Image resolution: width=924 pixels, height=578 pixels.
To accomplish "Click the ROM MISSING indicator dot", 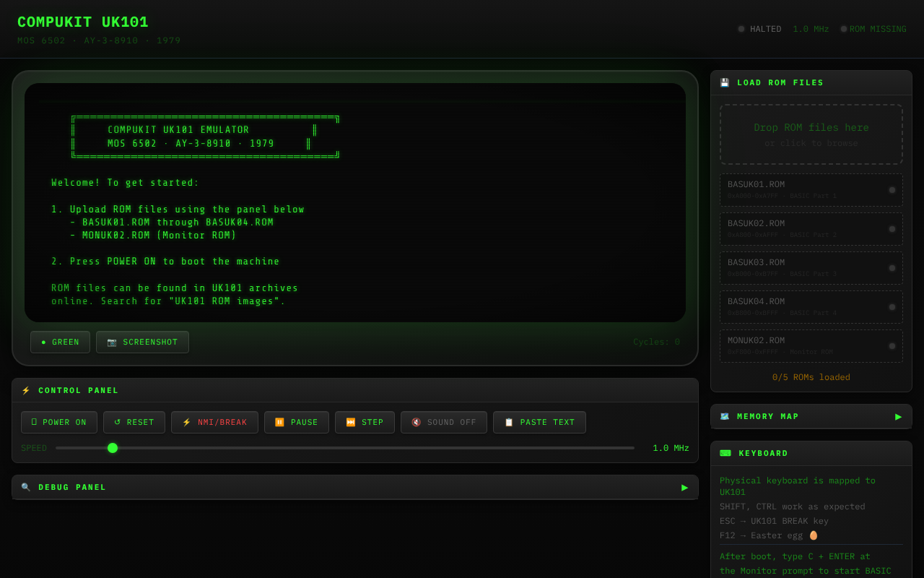I will point(843,29).
